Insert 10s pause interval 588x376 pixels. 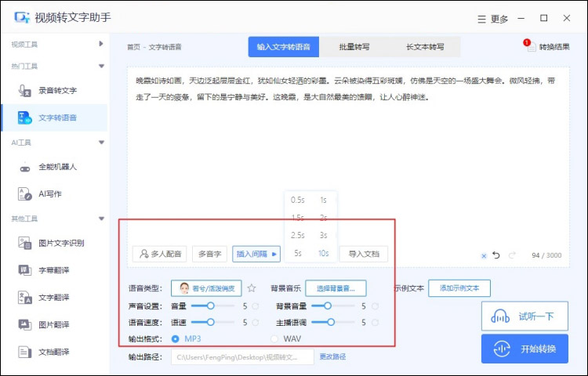click(x=323, y=254)
